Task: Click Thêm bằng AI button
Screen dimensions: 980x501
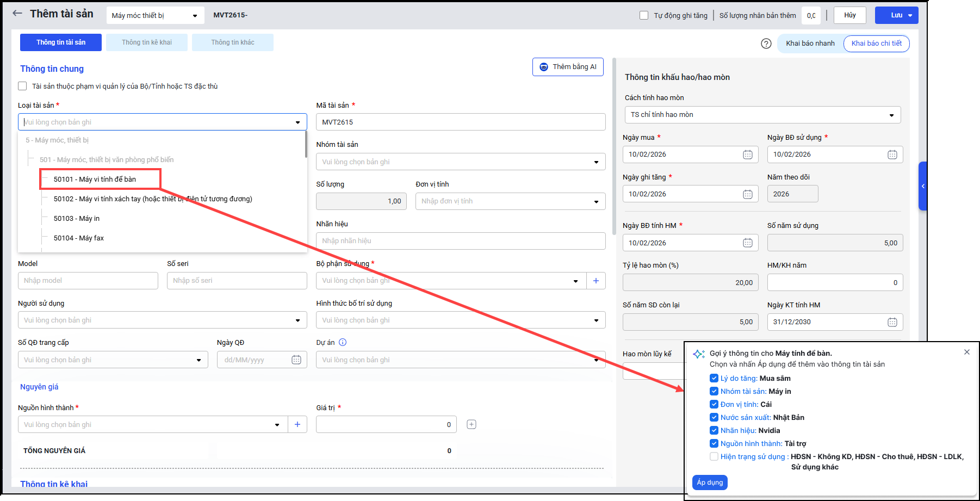Action: click(568, 67)
